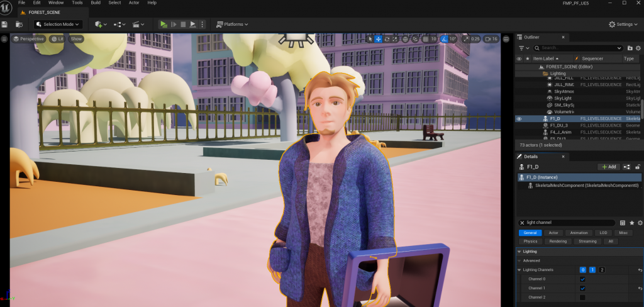Click the Add component button
Image resolution: width=644 pixels, height=307 pixels.
click(x=608, y=167)
